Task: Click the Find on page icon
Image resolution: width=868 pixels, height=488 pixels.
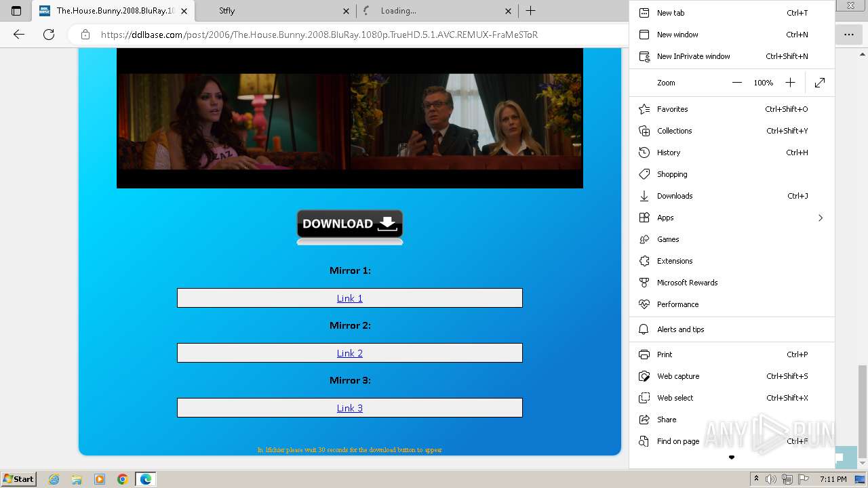Action: tap(644, 441)
